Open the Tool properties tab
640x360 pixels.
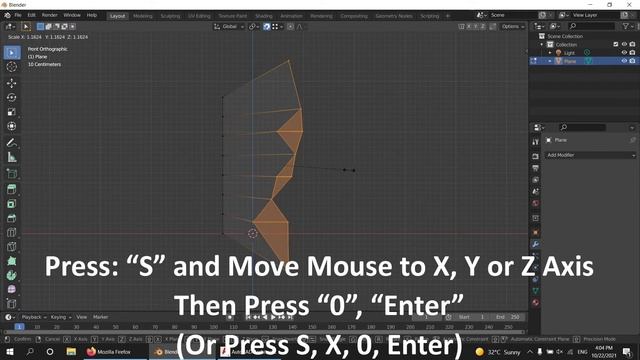click(x=535, y=142)
